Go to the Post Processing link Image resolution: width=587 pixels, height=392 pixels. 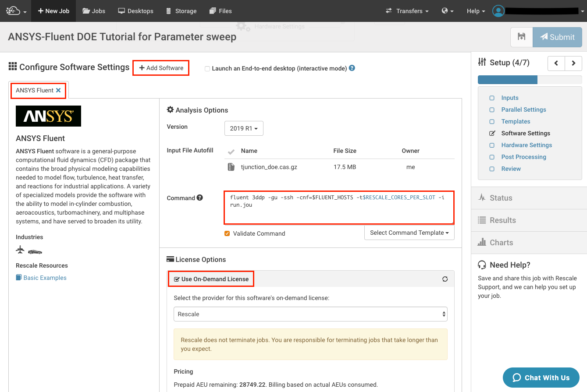point(524,157)
